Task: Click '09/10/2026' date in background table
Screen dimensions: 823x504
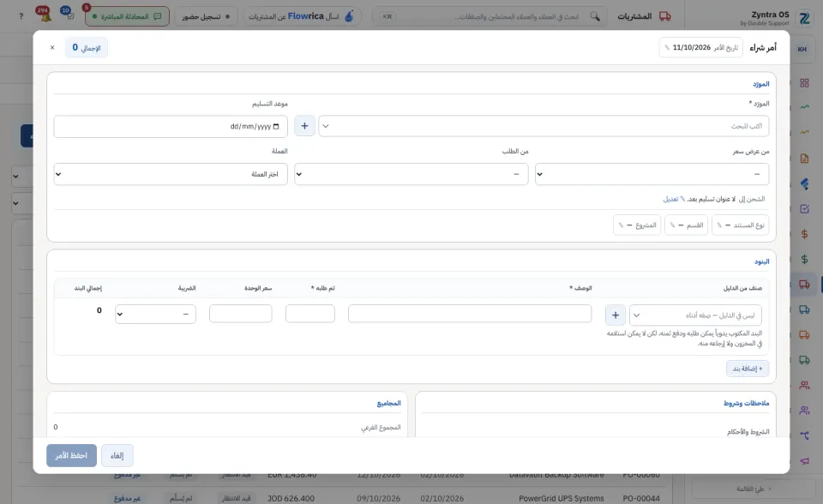Action: (378, 498)
